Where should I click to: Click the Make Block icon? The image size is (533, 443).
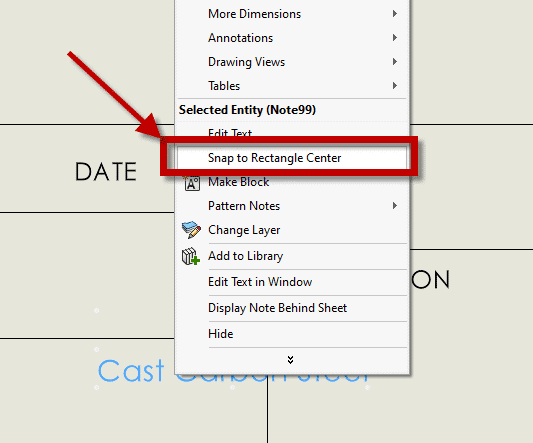point(192,183)
